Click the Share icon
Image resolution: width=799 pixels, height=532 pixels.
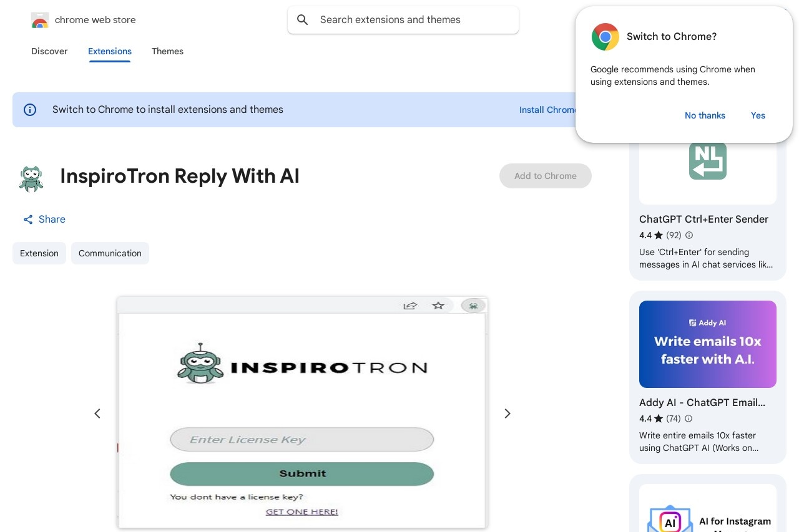coord(28,220)
